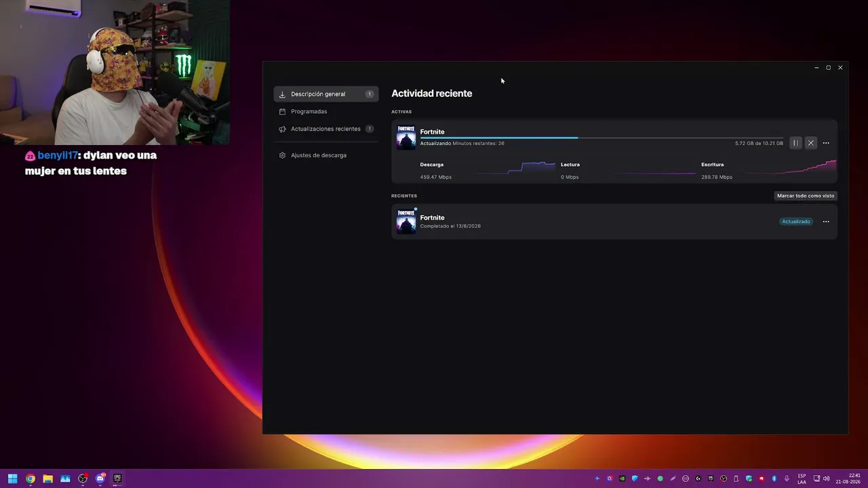This screenshot has height=488, width=868.
Task: Click the calendar icon beside Programadas
Action: point(282,111)
